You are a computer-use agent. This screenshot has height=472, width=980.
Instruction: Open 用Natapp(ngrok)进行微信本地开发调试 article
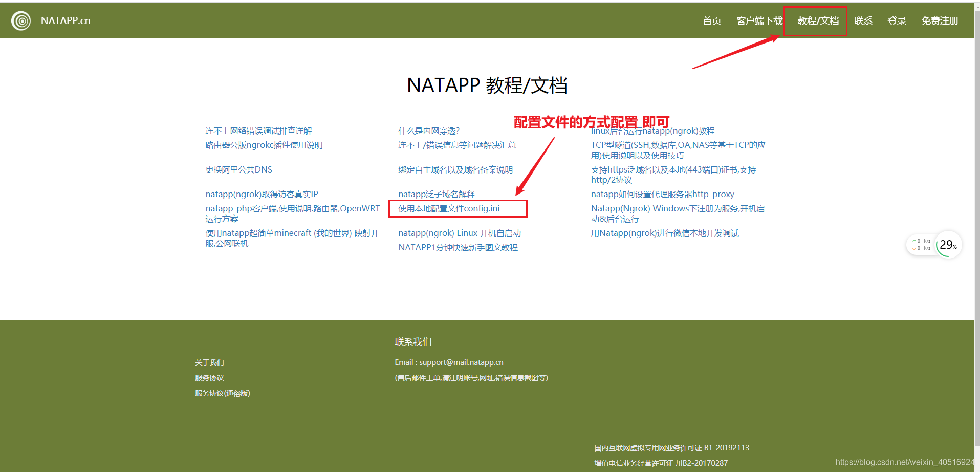[665, 233]
